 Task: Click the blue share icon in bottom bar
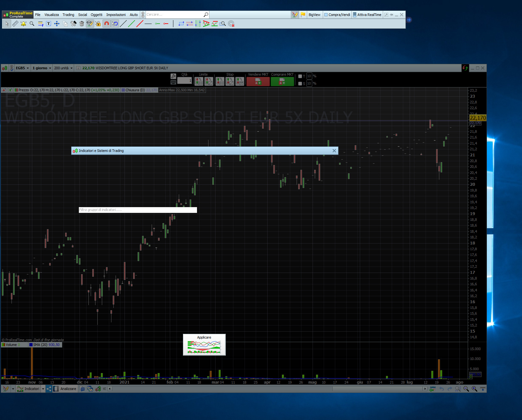click(x=49, y=389)
